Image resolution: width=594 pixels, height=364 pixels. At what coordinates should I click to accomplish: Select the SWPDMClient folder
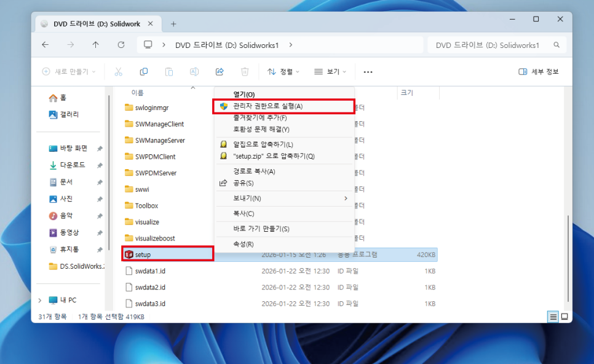click(155, 156)
